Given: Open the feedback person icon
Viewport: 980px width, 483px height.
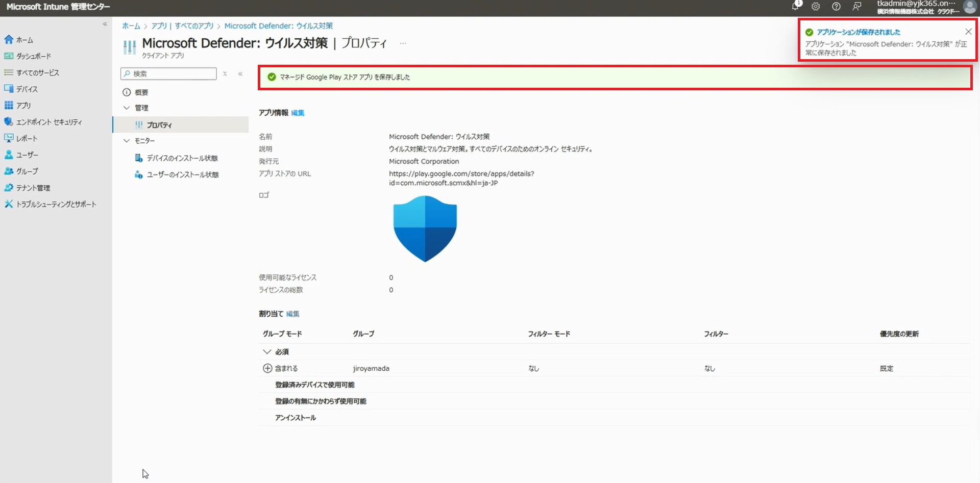Looking at the screenshot, I should (856, 7).
